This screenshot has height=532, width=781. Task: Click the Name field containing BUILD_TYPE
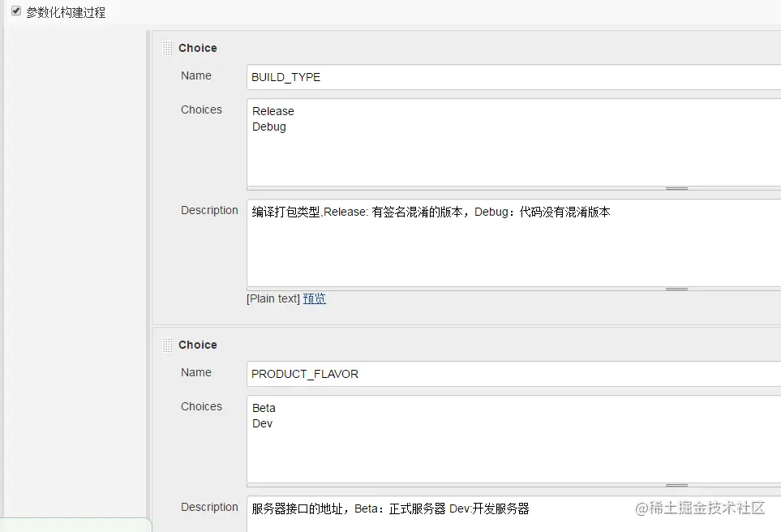pos(513,77)
